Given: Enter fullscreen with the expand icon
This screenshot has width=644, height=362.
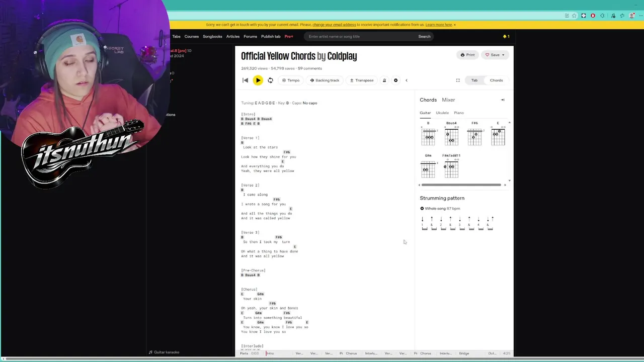Looking at the screenshot, I should (458, 80).
